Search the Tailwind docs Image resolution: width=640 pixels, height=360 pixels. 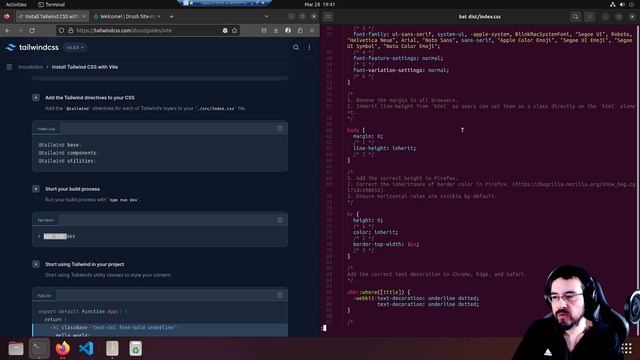[296, 47]
